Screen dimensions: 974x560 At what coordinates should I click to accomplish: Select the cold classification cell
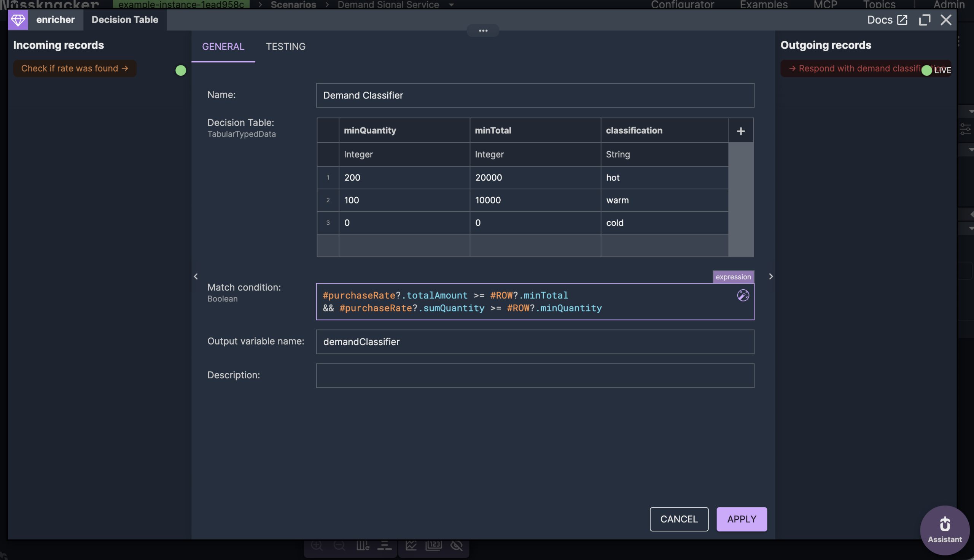pyautogui.click(x=665, y=223)
